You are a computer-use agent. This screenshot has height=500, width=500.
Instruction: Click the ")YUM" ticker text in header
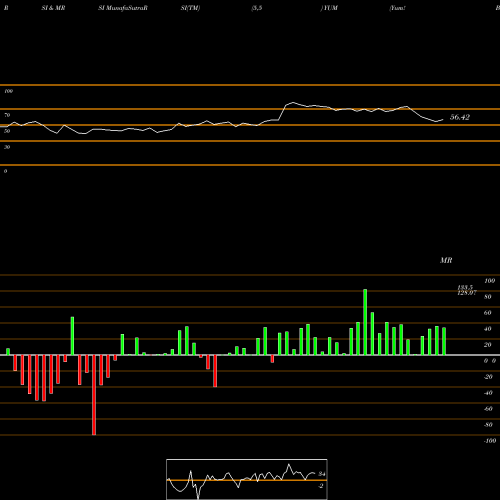click(329, 8)
